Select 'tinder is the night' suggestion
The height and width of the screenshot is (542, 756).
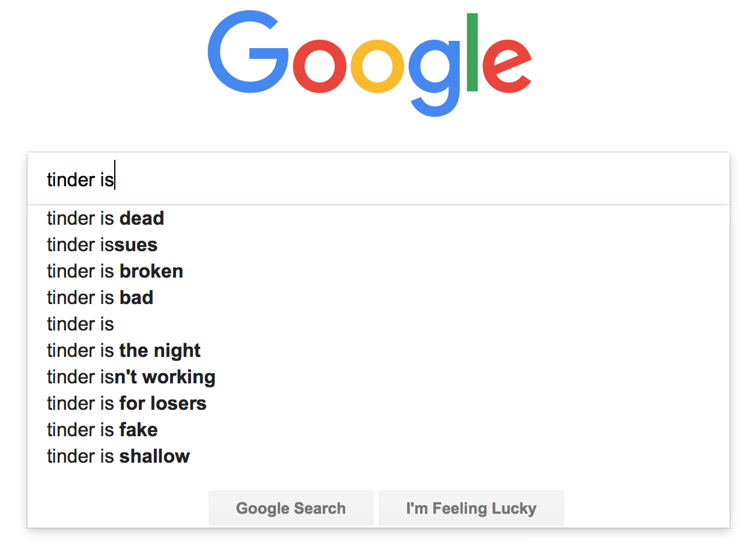tap(124, 350)
